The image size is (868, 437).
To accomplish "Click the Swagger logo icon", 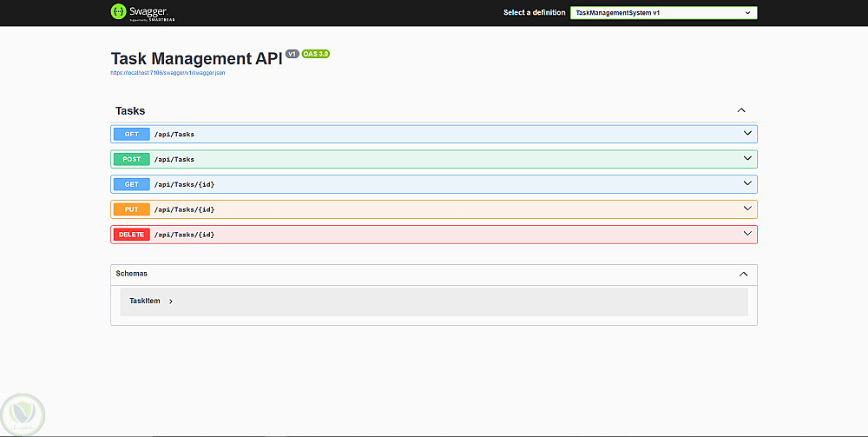I will (x=118, y=11).
